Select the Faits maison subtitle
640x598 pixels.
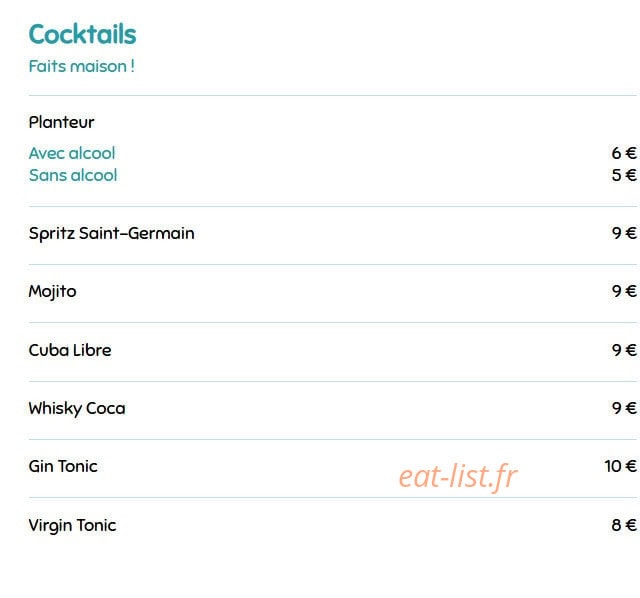[x=82, y=66]
